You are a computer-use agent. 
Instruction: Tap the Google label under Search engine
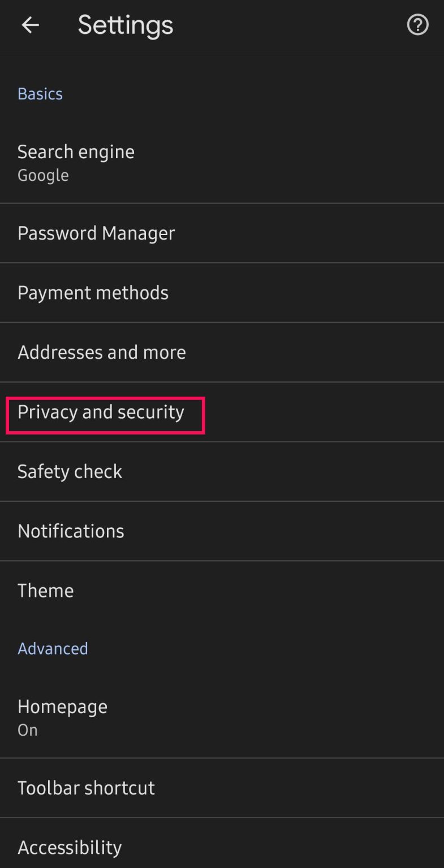pos(43,175)
